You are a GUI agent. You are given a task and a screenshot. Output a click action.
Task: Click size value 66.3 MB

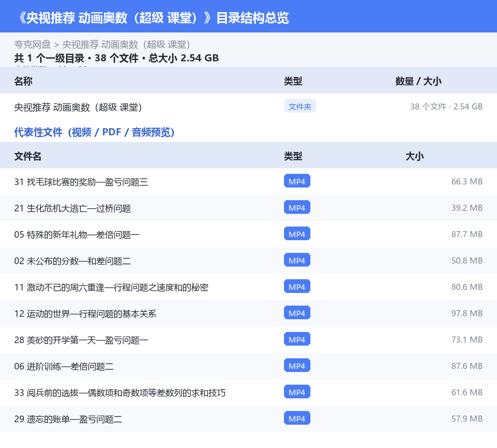[467, 181]
